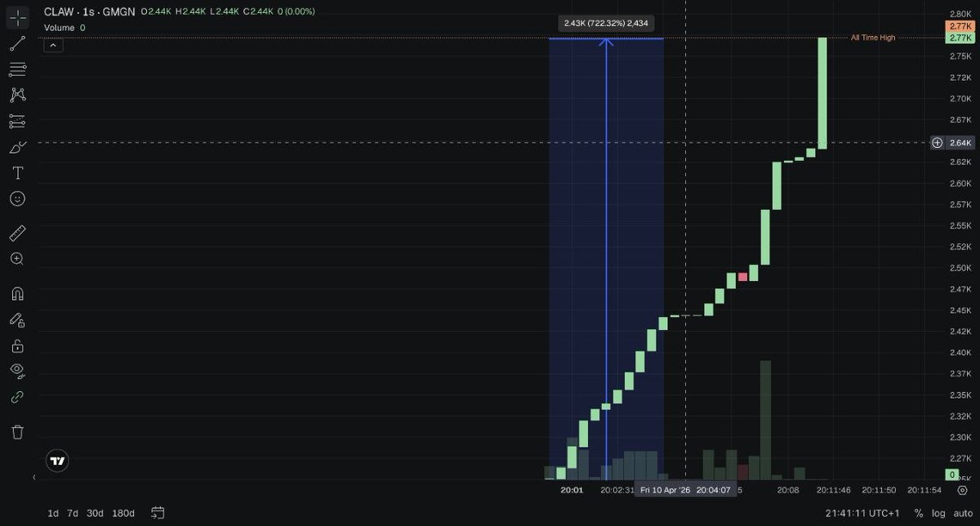
Task: Click the All Time High line label
Action: (x=873, y=38)
